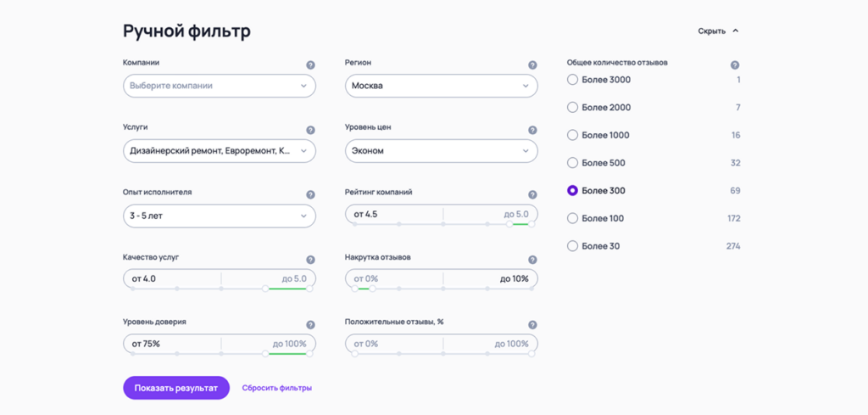
Task: Click help icon next to Компании
Action: point(310,64)
